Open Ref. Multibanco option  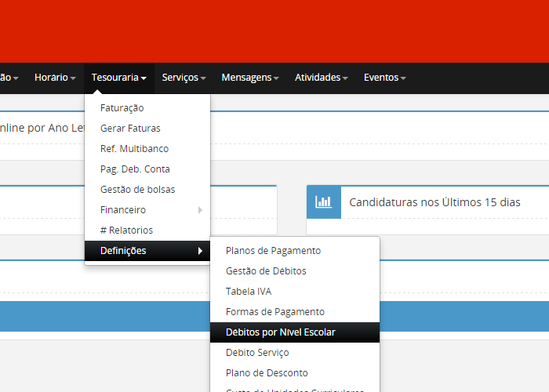134,149
